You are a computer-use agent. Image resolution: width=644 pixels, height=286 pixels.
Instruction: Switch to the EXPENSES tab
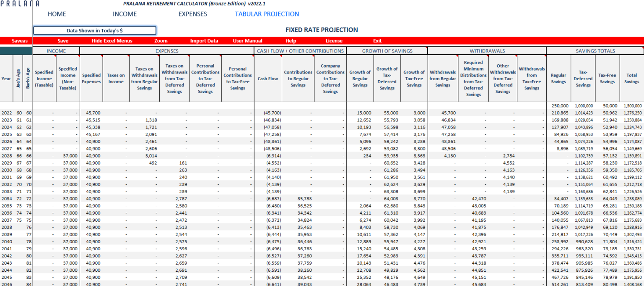(192, 14)
